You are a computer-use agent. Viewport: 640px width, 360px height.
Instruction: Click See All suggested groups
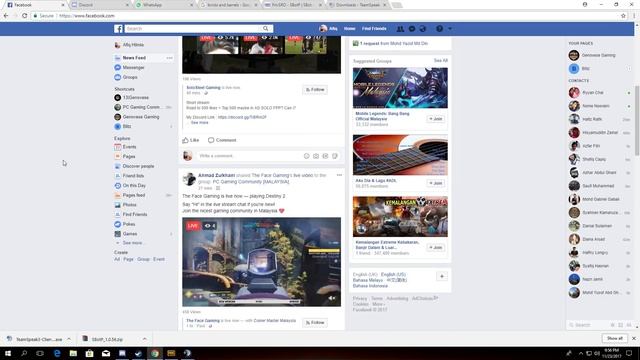[441, 60]
